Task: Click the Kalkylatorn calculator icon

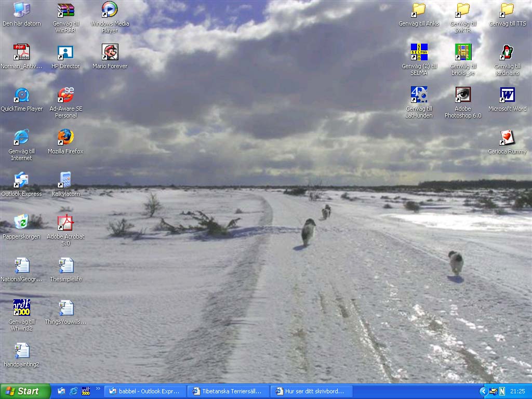Action: (65, 180)
